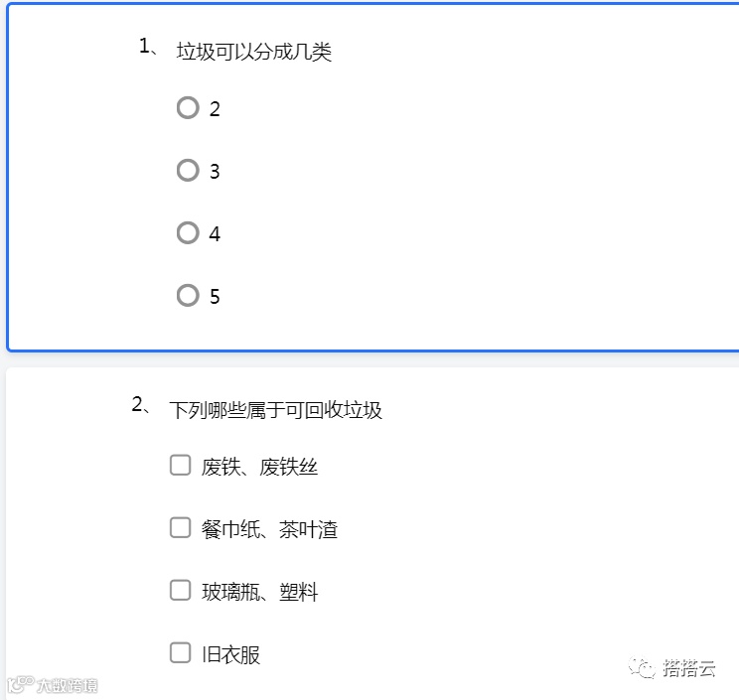The image size is (739, 700).
Task: Click the 餐巾纸、茶叶渣 label text
Action: pos(269,529)
